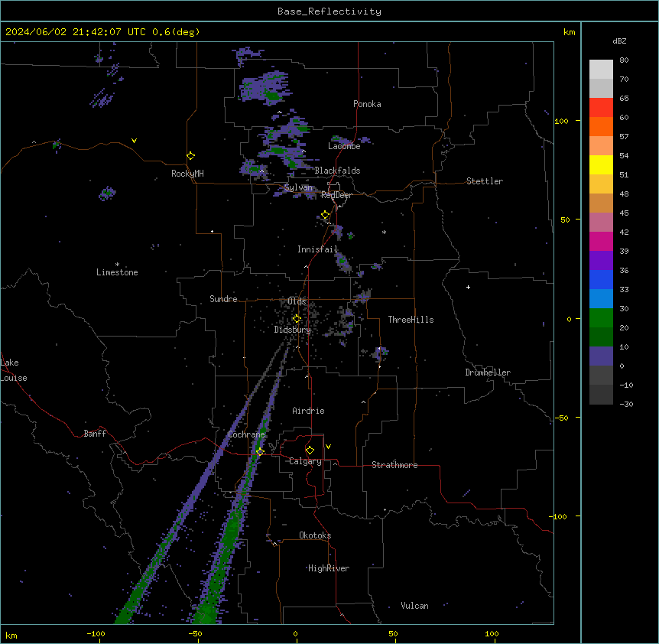Click the Limestone label
Viewport: 659px width, 644px height.
point(117,272)
